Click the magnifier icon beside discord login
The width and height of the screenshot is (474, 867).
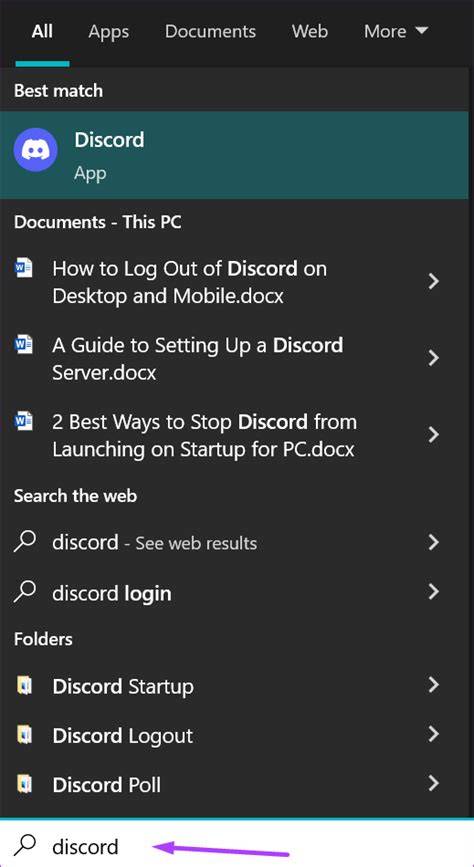point(25,593)
